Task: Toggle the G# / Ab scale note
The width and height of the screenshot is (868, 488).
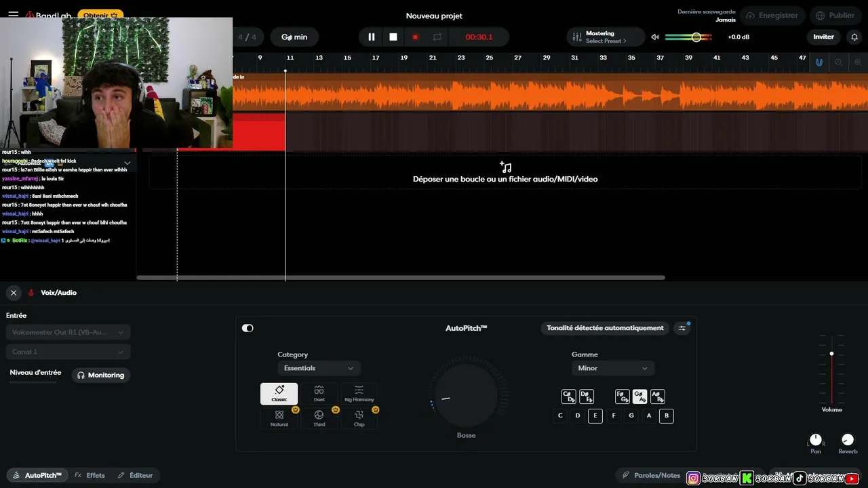Action: [639, 396]
